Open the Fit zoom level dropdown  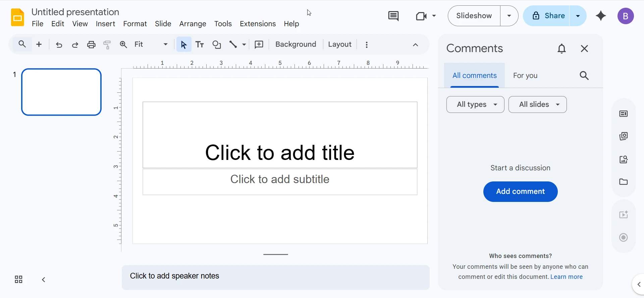pos(151,44)
